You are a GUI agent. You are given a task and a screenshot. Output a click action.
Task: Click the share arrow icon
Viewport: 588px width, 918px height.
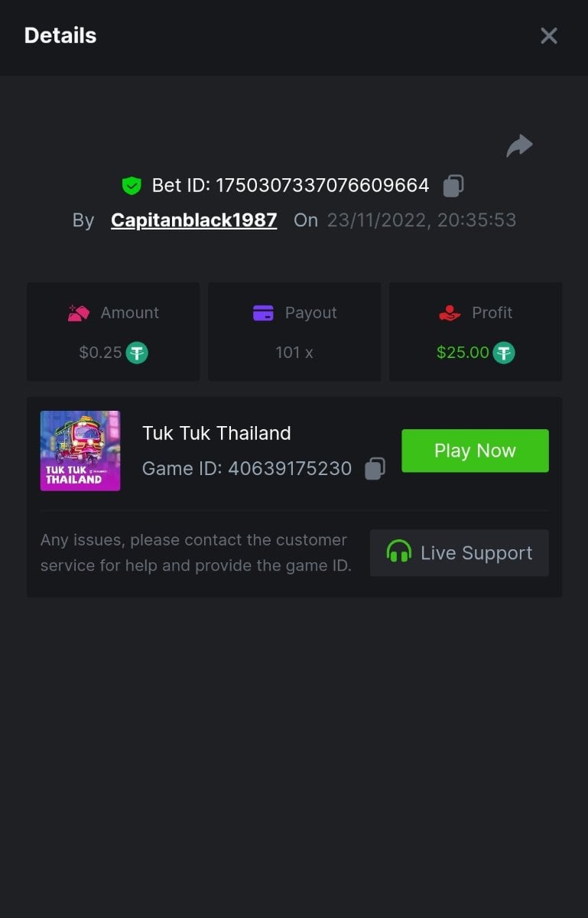point(519,145)
